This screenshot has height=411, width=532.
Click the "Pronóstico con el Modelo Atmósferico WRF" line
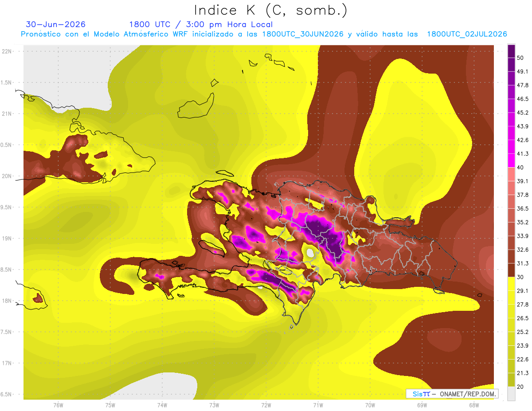coord(264,34)
